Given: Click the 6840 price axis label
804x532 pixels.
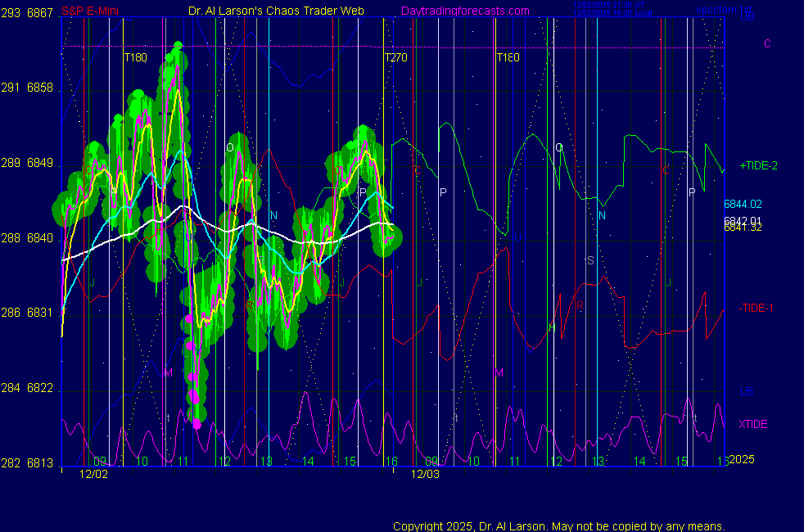Looking at the screenshot, I should pyautogui.click(x=41, y=238).
